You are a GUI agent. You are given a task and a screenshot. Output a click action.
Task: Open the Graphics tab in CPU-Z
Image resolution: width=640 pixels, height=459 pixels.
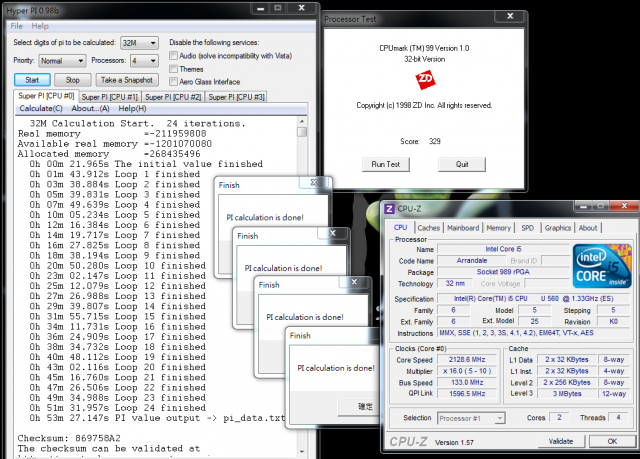coord(558,228)
